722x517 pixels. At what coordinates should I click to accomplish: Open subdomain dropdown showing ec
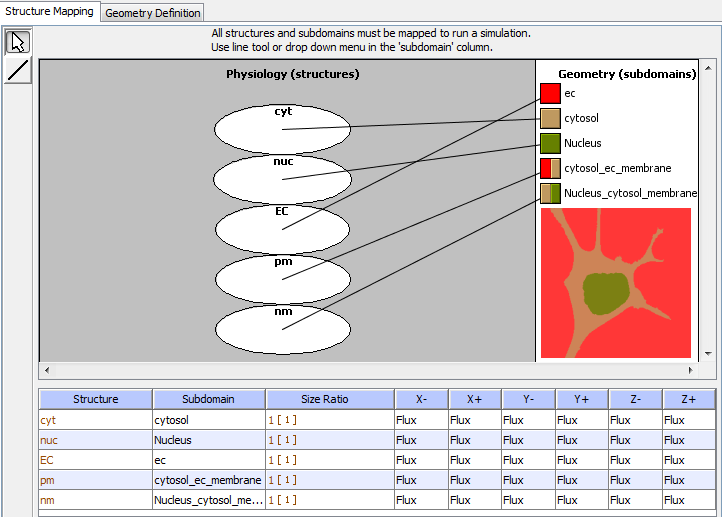[x=209, y=460]
